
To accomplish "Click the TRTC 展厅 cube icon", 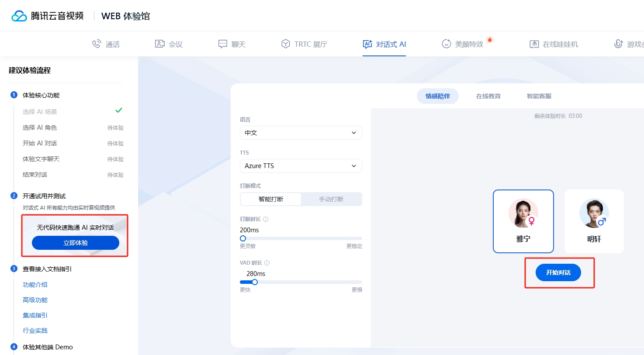I will pos(286,44).
